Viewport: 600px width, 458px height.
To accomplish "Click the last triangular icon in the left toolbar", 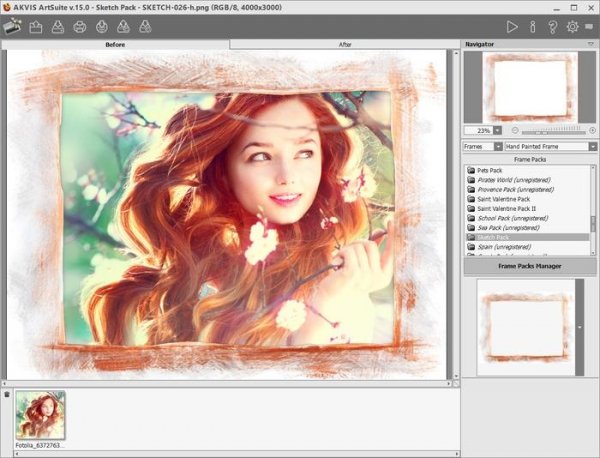I will coord(145,27).
